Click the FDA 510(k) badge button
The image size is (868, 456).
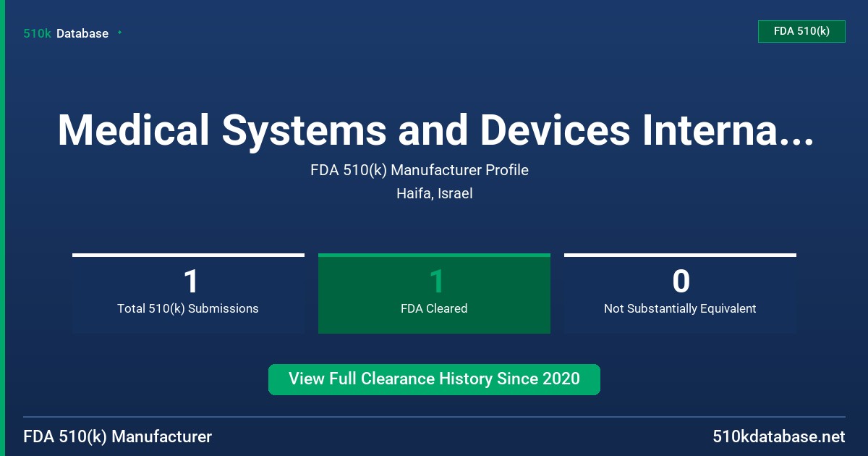[x=801, y=31]
